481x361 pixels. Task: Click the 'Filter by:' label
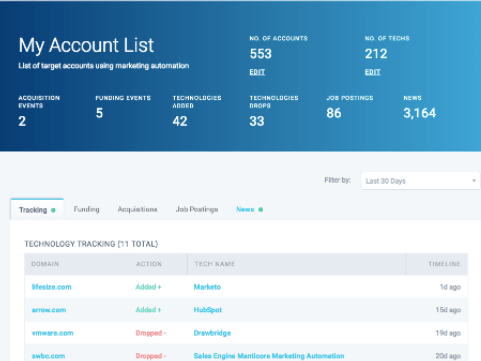(x=338, y=180)
